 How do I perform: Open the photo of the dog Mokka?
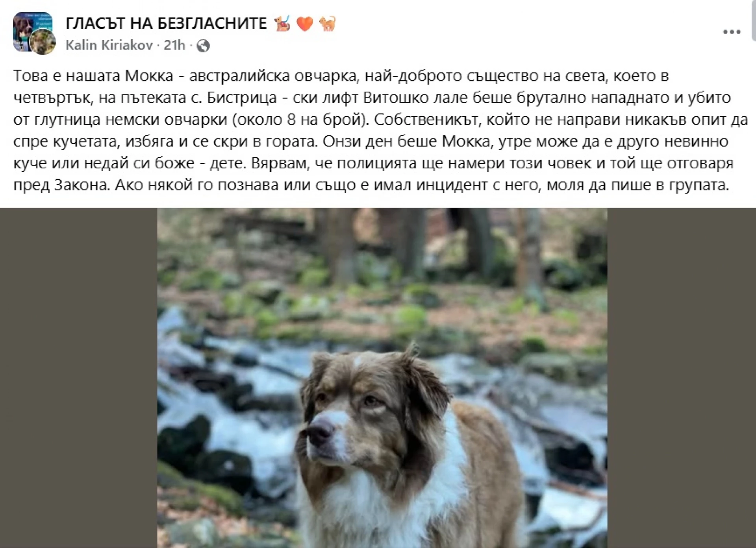tap(382, 378)
